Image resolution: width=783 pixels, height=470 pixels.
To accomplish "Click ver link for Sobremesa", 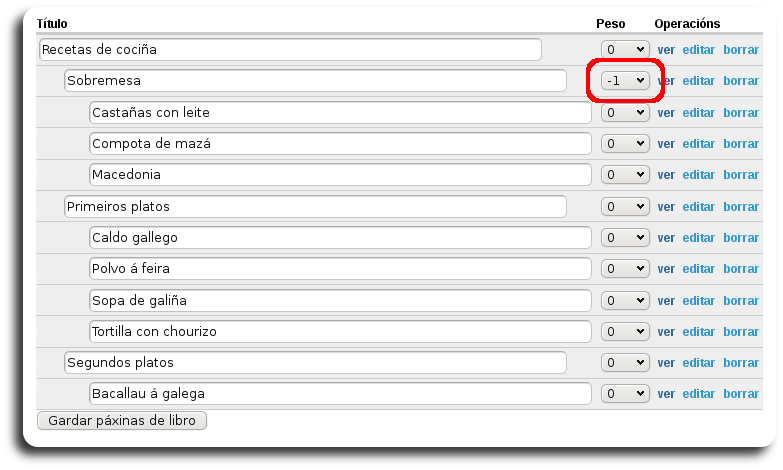I will pyautogui.click(x=666, y=81).
